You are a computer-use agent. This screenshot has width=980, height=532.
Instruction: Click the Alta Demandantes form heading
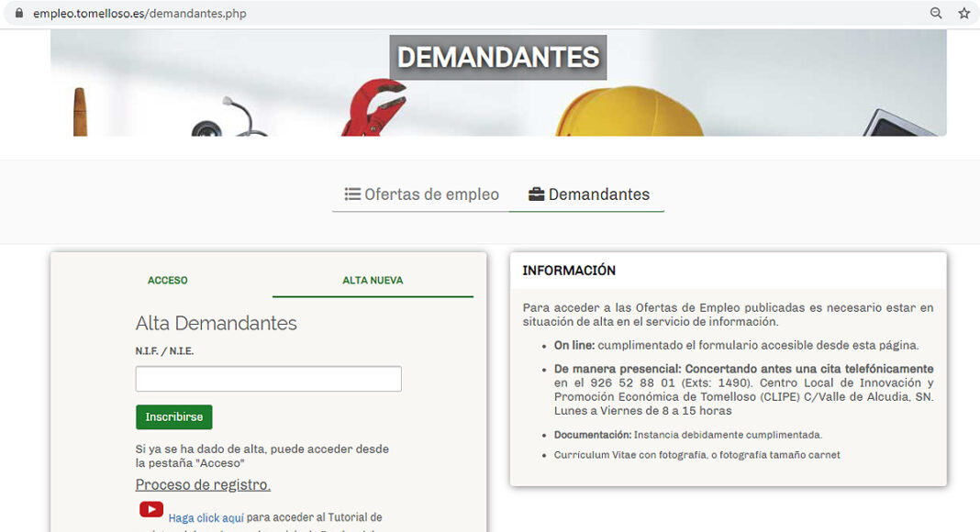click(x=217, y=323)
